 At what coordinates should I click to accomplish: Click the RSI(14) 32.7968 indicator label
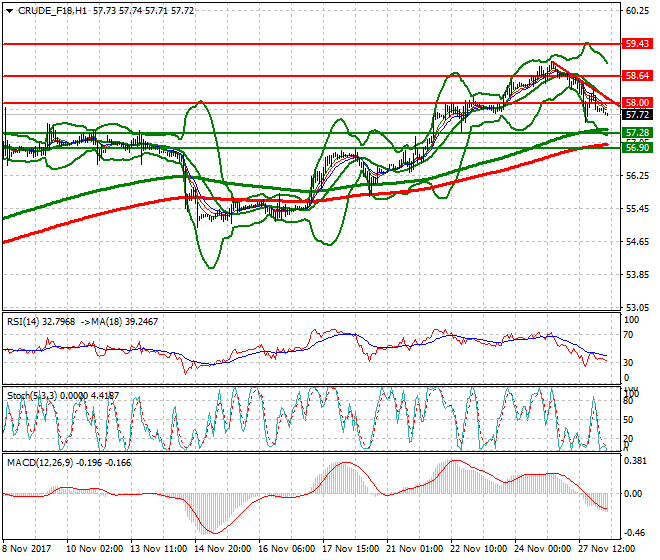[41, 322]
